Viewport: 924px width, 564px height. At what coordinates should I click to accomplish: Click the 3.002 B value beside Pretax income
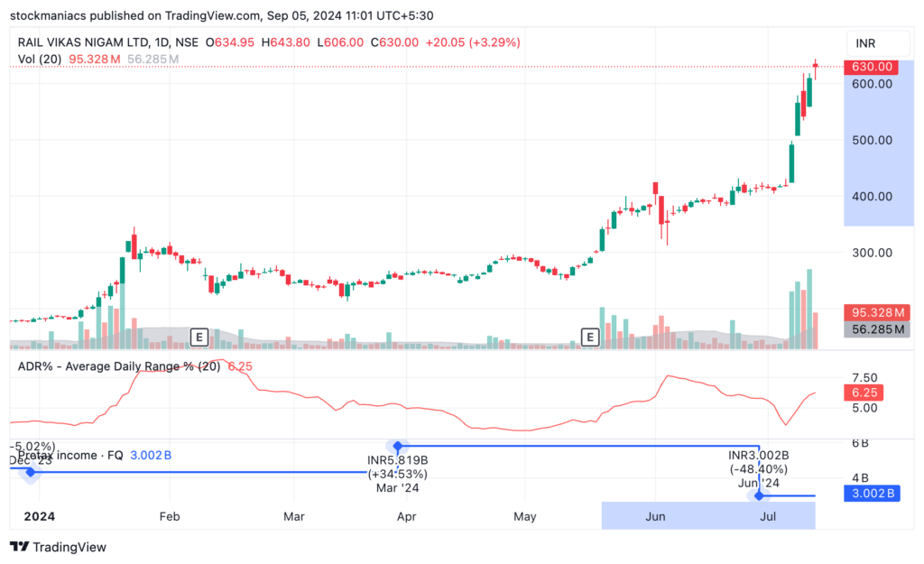[x=151, y=455]
